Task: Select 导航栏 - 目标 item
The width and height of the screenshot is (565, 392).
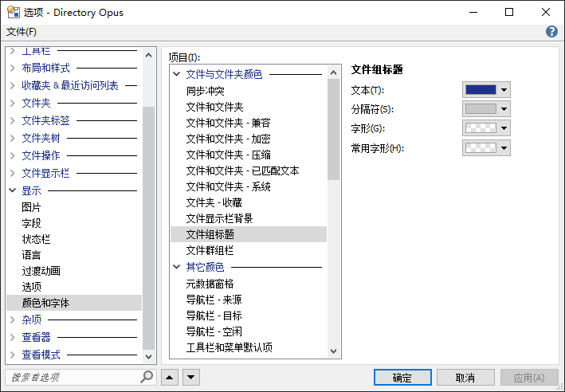Action: coord(214,316)
